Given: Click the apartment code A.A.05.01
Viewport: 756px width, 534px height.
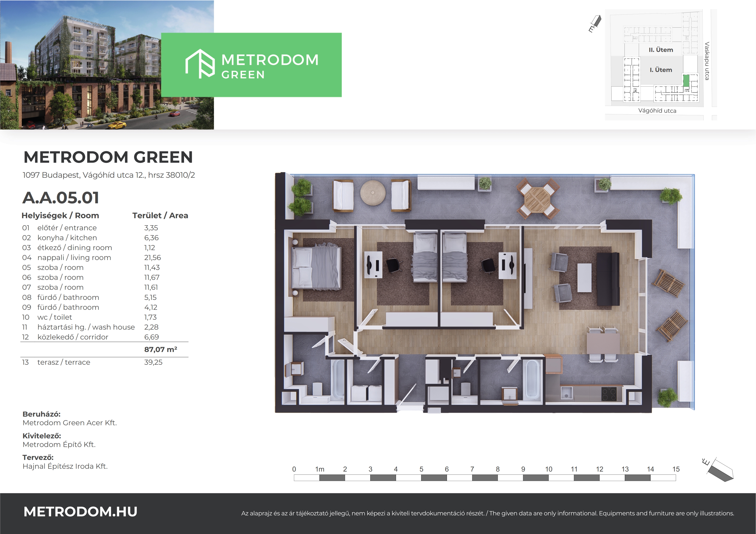Looking at the screenshot, I should 61,198.
